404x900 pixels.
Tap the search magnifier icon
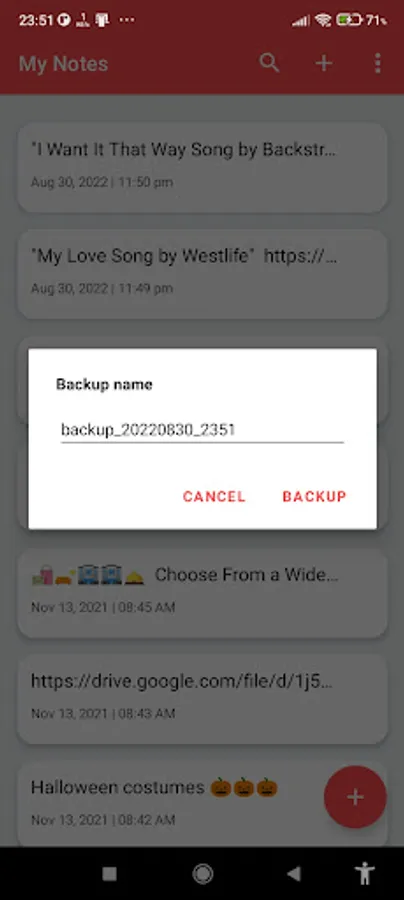click(269, 63)
